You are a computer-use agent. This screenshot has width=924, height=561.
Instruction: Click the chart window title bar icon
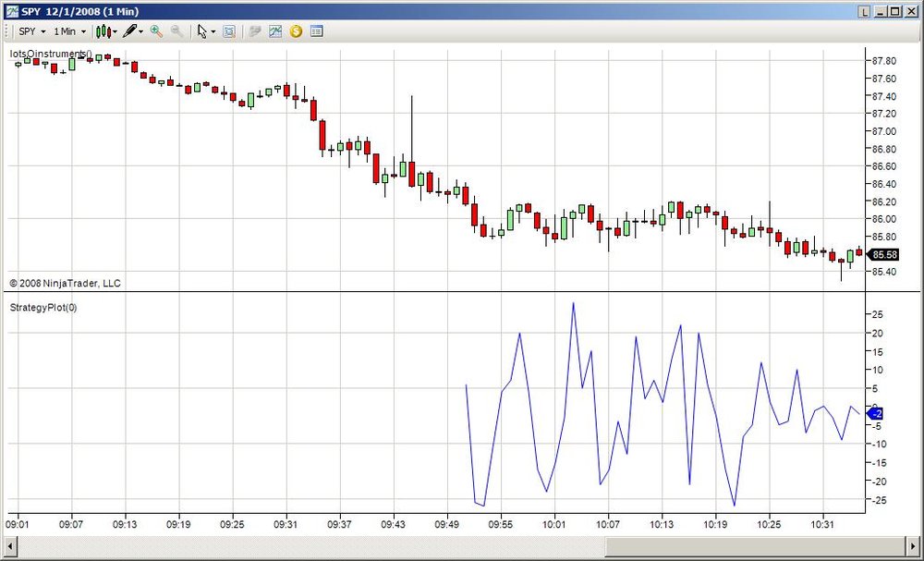(12, 11)
